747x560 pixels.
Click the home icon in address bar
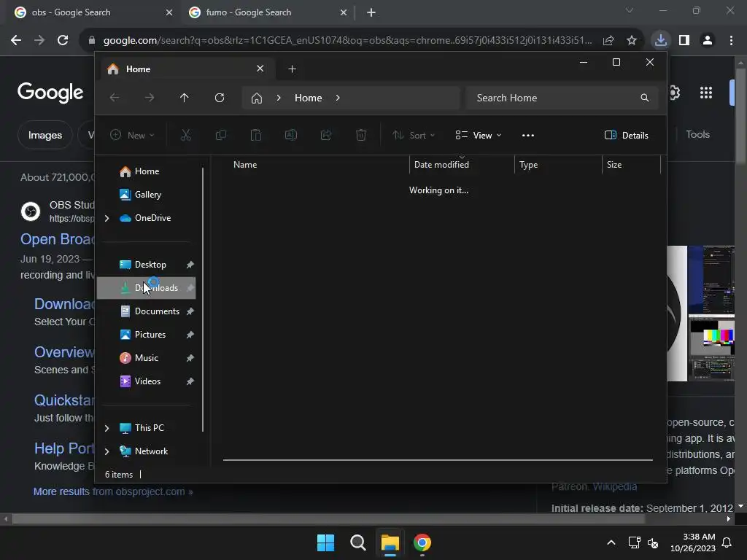tap(257, 98)
